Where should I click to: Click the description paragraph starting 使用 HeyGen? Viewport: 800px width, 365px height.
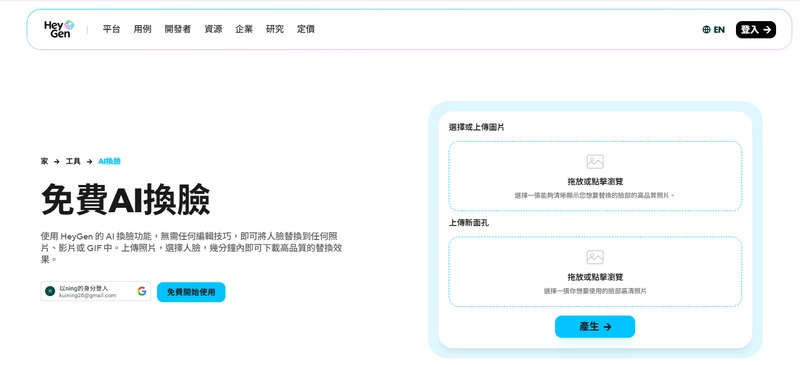190,248
